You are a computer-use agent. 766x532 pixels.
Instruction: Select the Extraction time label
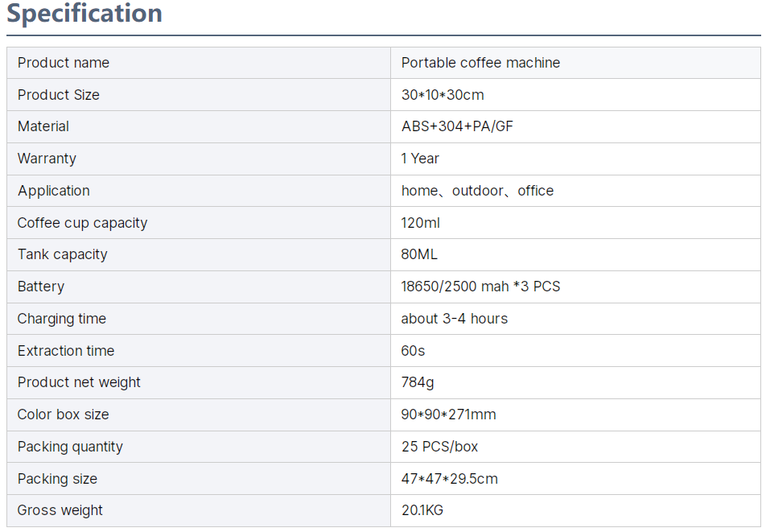click(66, 351)
